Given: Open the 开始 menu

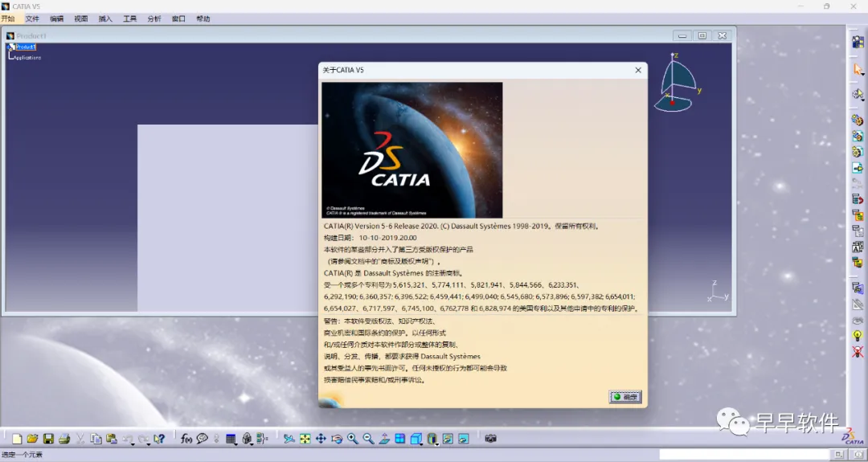Looking at the screenshot, I should (8, 18).
